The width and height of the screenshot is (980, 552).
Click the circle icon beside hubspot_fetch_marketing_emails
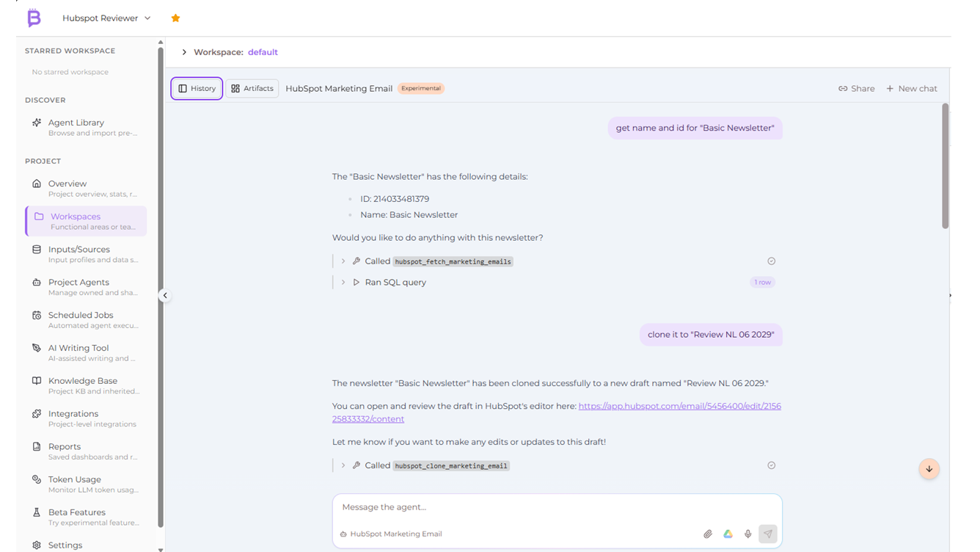pos(771,261)
